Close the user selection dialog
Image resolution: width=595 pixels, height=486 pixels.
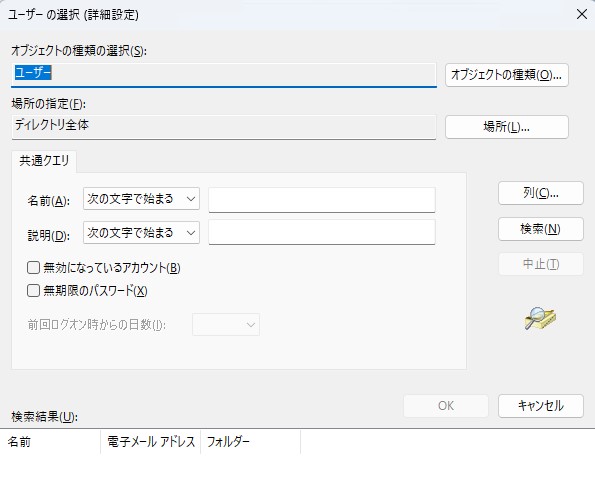tap(581, 14)
